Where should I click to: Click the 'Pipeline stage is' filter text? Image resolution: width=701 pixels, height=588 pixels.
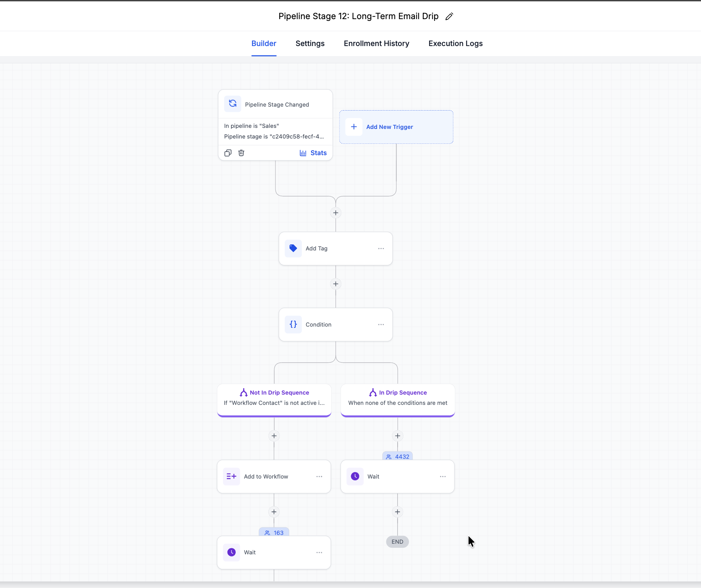pyautogui.click(x=274, y=136)
